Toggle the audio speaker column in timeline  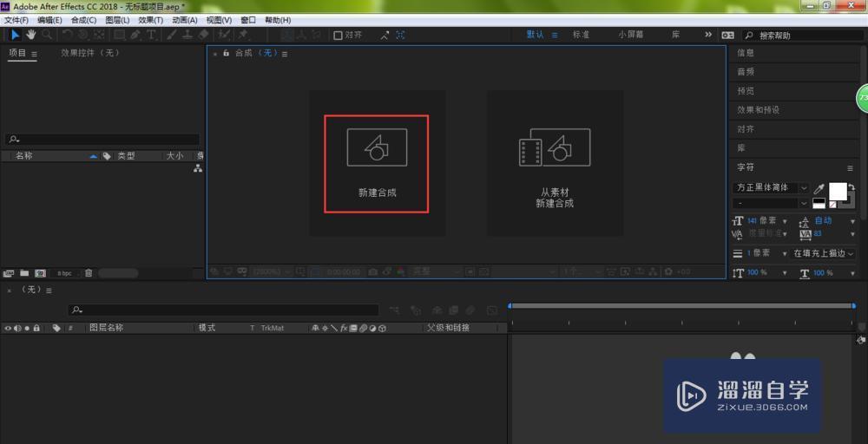[x=17, y=328]
